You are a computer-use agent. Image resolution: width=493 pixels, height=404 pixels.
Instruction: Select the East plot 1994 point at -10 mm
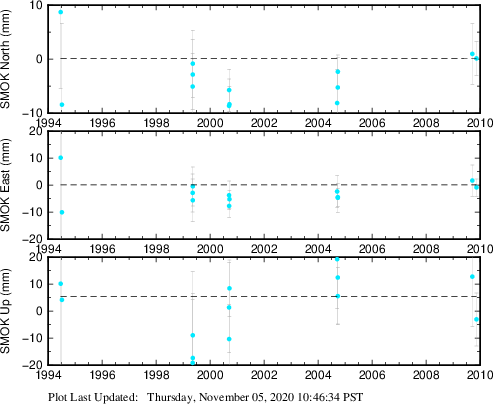(x=62, y=212)
